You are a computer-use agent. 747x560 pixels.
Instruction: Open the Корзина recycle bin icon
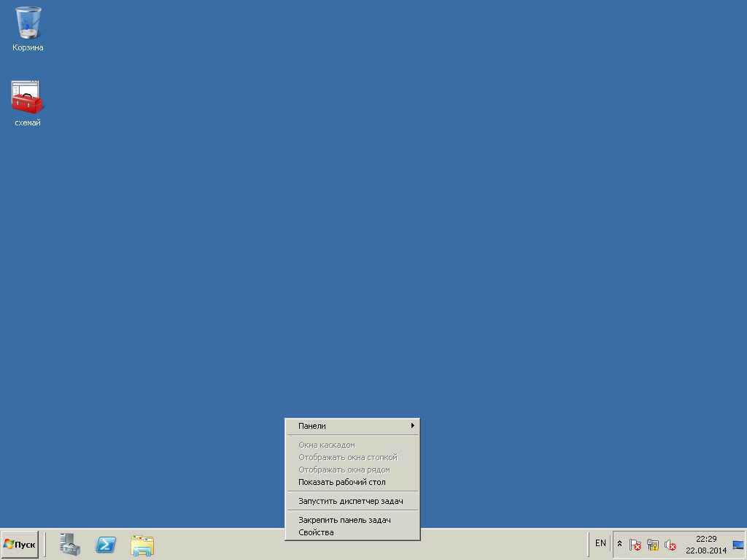(28, 24)
